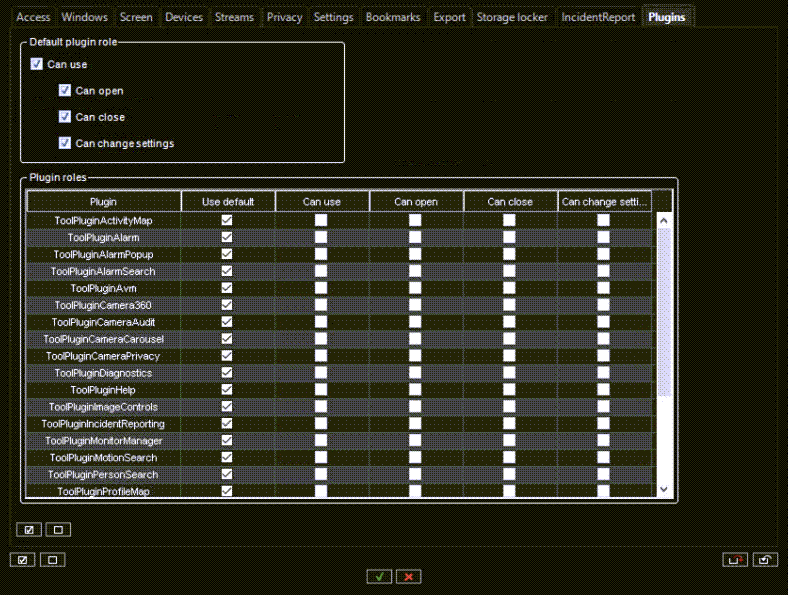The width and height of the screenshot is (788, 595).
Task: Click the rightmost bottom-right icon button
Action: click(x=765, y=559)
